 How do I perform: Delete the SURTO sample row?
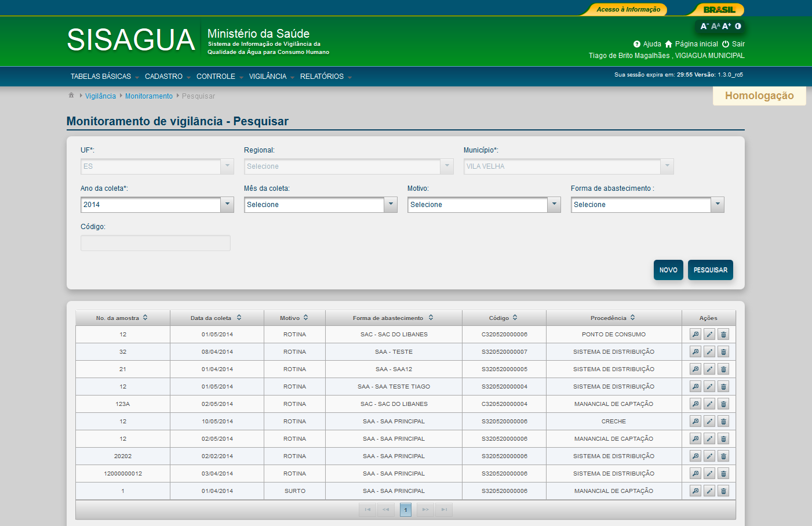click(x=723, y=491)
